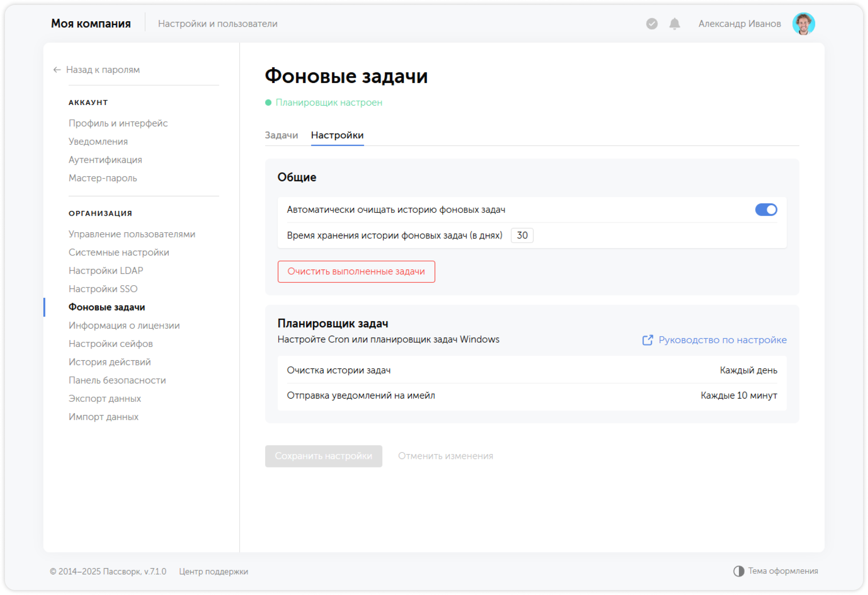Screen dimensions: 868x595
Task: Switch theme using the 'Тема оформления' icon
Action: (738, 570)
